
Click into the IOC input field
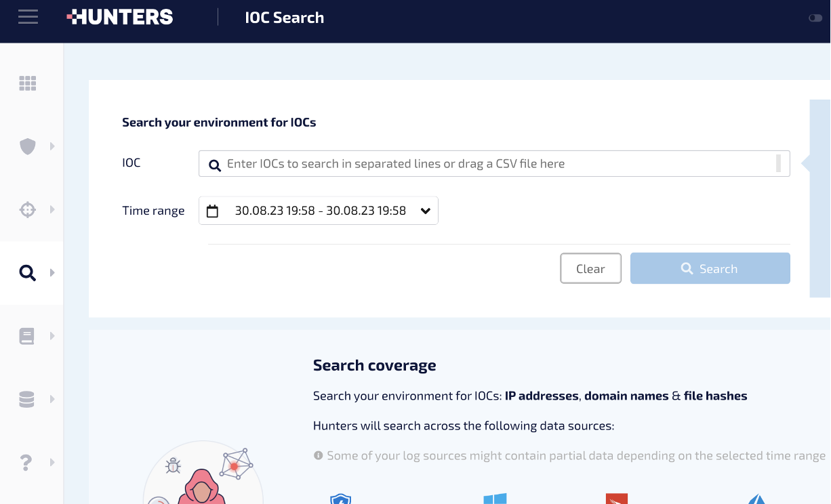495,164
